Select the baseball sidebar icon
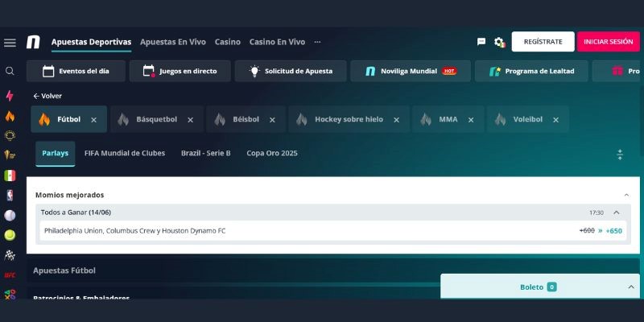644x322 pixels. point(10,216)
